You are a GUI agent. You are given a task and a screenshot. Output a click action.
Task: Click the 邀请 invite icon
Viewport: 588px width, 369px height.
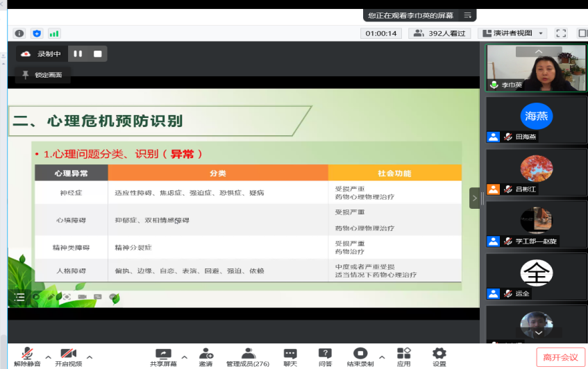[206, 357]
